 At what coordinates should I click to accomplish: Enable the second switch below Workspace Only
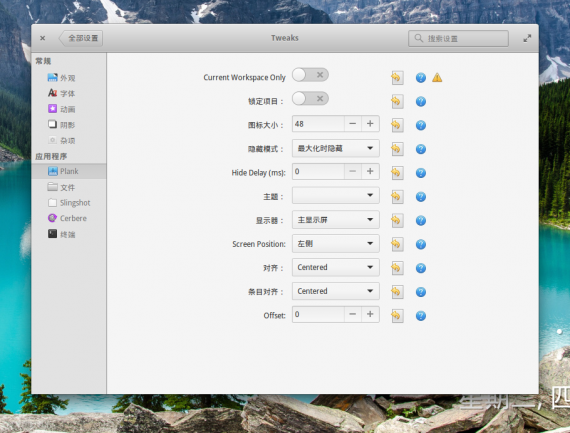[x=310, y=99]
